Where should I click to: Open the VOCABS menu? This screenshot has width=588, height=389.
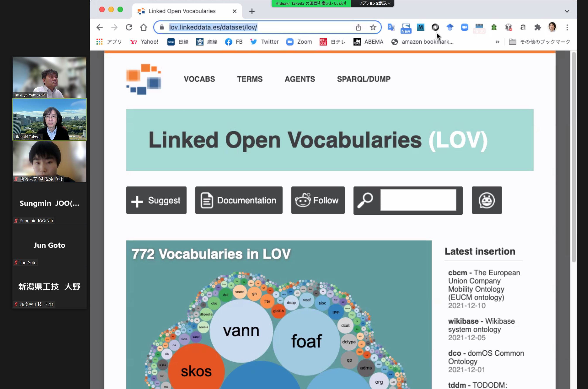tap(199, 79)
